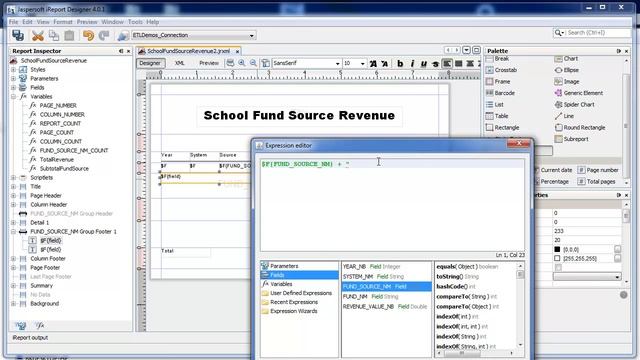Click the black forecolor swatch
Viewport: 640px width, 360px height.
point(557,249)
